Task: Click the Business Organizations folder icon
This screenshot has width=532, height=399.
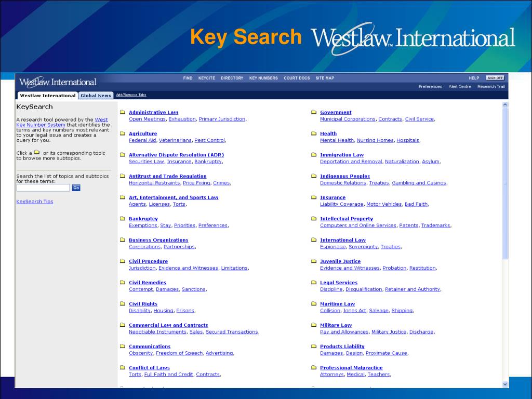Action: 123,240
